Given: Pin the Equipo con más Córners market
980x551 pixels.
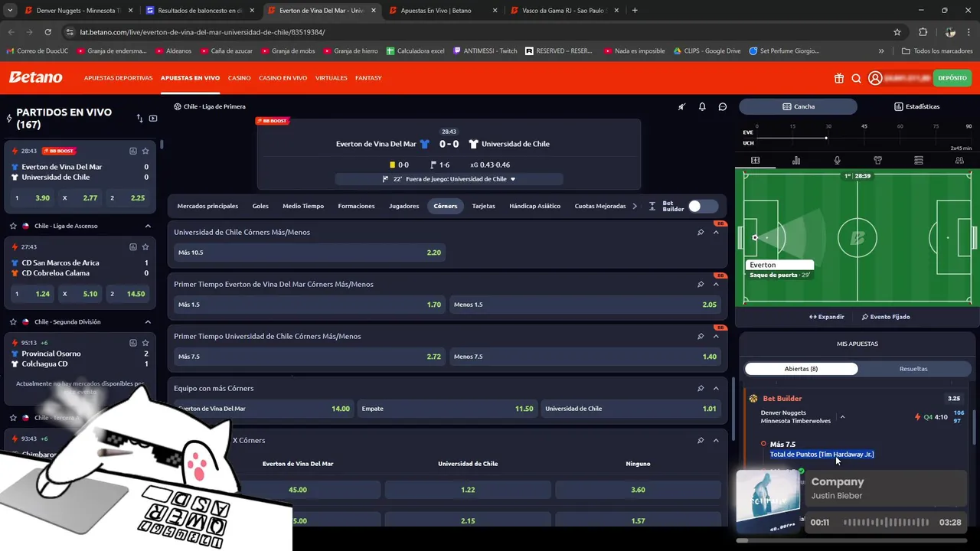Looking at the screenshot, I should tap(701, 388).
